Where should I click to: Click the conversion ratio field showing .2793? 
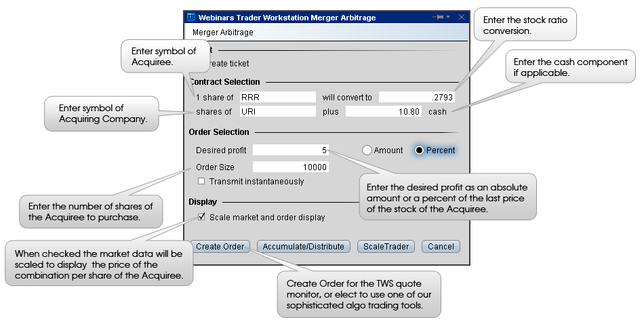[x=416, y=98]
